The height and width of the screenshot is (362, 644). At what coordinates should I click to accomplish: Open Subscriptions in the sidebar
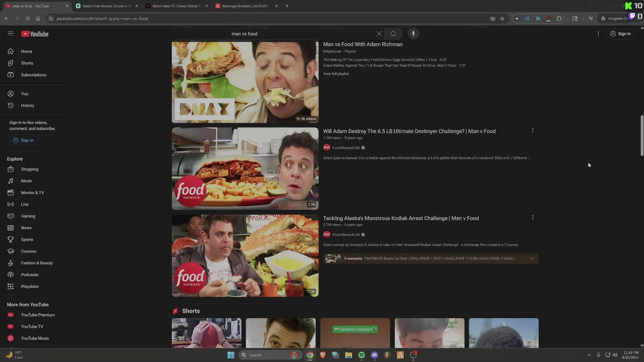point(33,75)
